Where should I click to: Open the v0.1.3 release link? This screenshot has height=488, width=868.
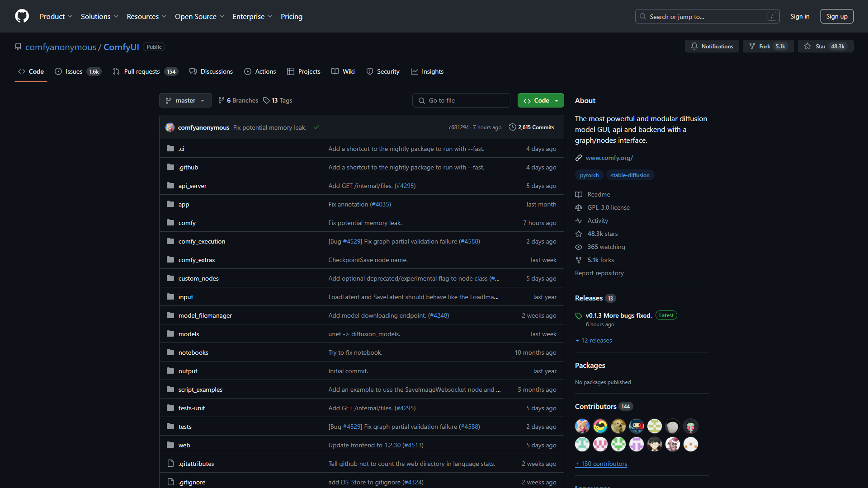point(618,315)
